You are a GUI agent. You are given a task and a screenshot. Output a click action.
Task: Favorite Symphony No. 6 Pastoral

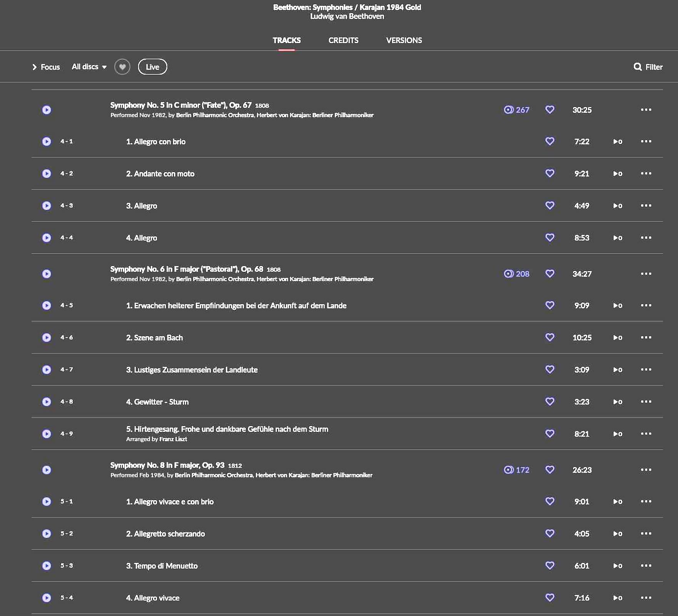[x=550, y=274]
